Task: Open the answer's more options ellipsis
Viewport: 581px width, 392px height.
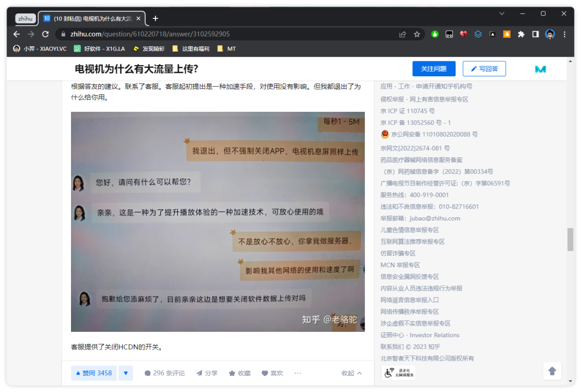Action: click(297, 373)
